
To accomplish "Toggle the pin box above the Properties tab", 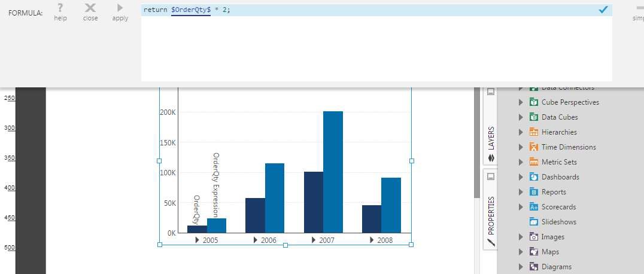I will tap(490, 177).
